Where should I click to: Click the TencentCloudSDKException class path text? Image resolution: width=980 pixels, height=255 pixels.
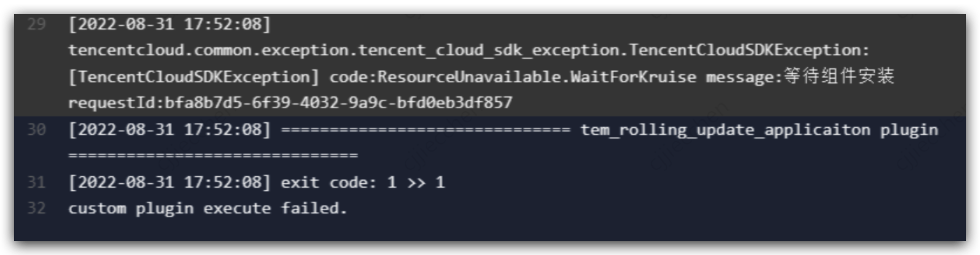point(469,51)
